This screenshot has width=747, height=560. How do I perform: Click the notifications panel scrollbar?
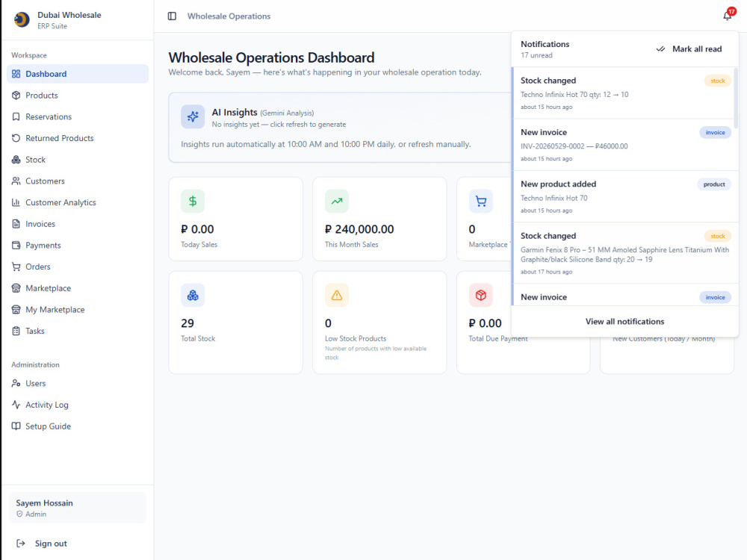(736, 98)
